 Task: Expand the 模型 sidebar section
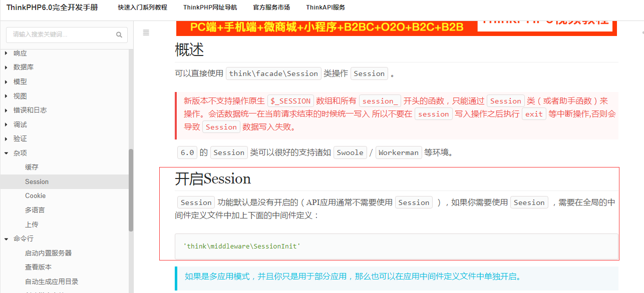tap(20, 81)
